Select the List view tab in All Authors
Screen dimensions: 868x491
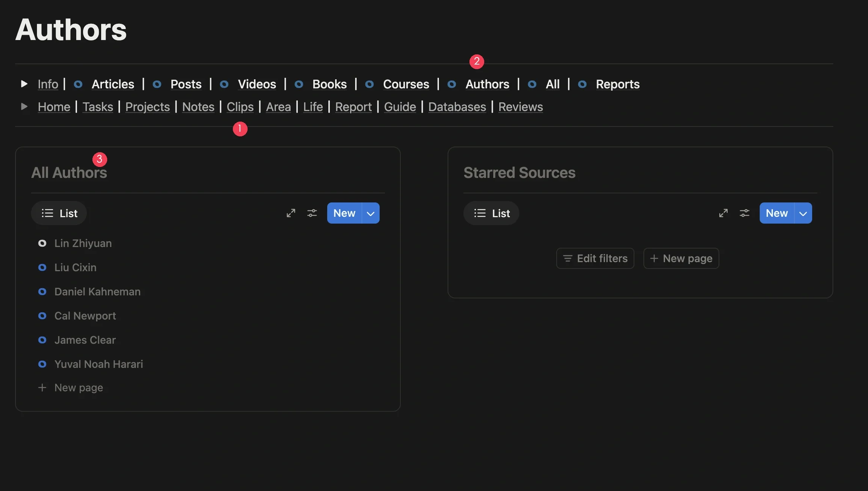pyautogui.click(x=59, y=213)
